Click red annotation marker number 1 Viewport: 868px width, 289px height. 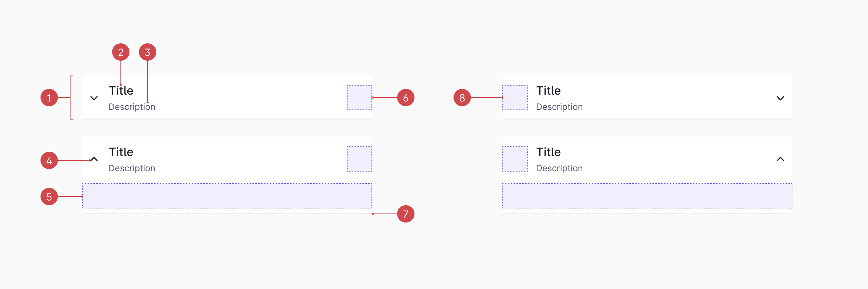point(49,98)
